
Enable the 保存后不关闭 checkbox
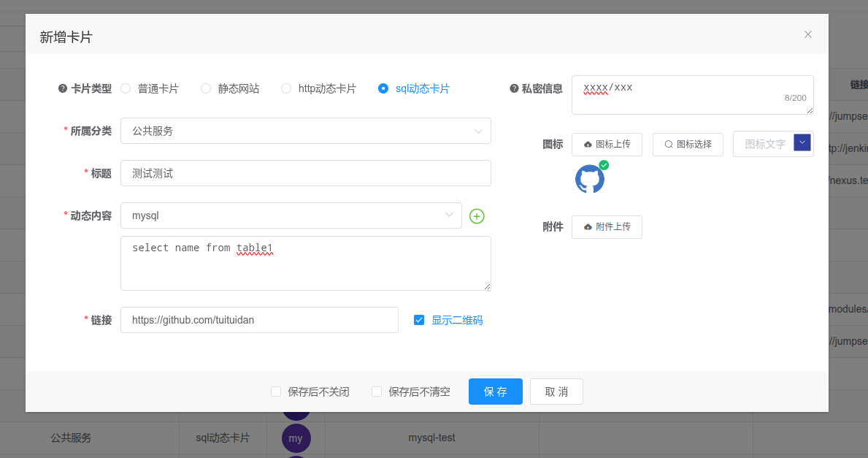point(276,392)
